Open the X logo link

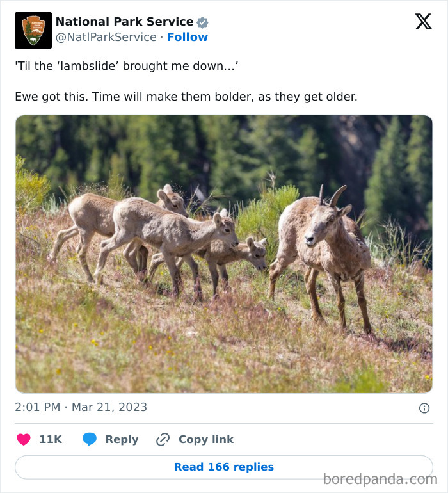pyautogui.click(x=423, y=22)
